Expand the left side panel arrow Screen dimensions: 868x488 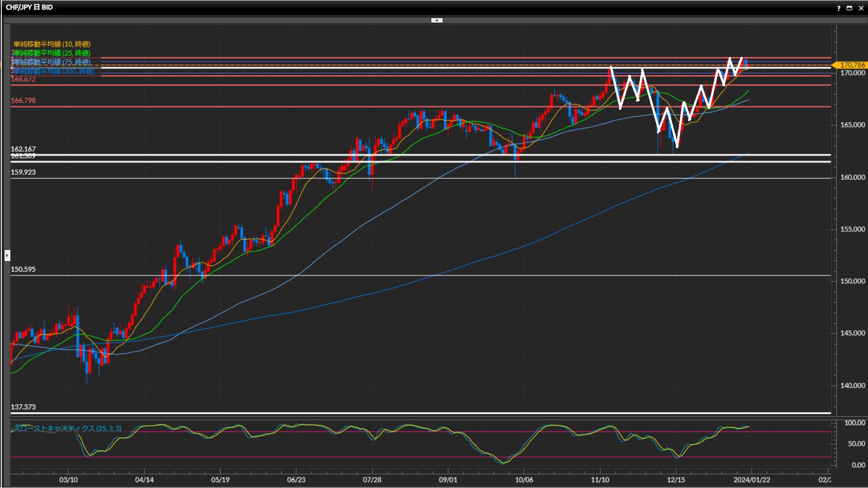[7, 255]
